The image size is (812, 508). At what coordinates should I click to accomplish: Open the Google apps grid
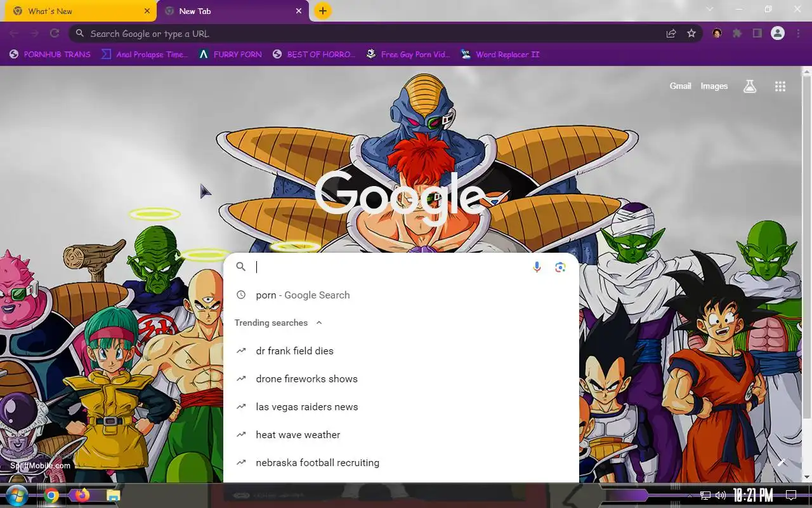[x=780, y=86]
